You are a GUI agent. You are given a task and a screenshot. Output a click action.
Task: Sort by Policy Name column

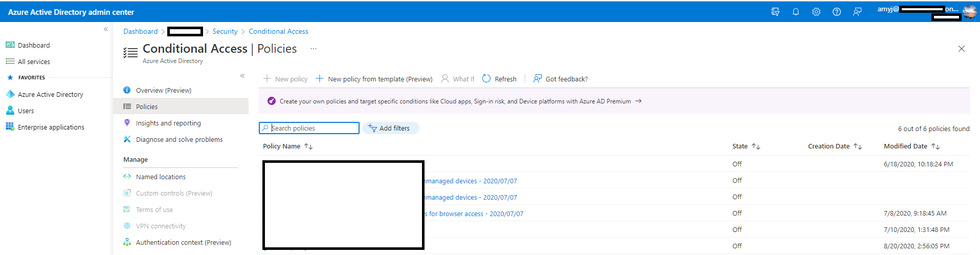coord(287,146)
